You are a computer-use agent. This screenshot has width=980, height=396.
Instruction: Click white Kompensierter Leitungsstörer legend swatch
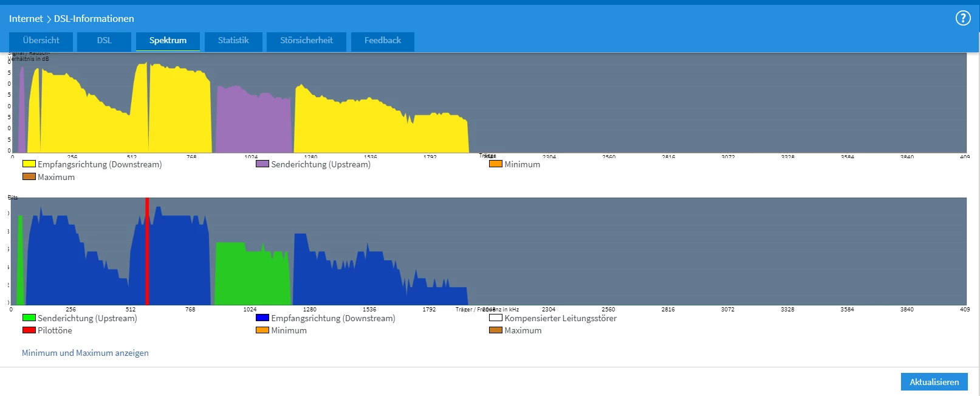495,318
